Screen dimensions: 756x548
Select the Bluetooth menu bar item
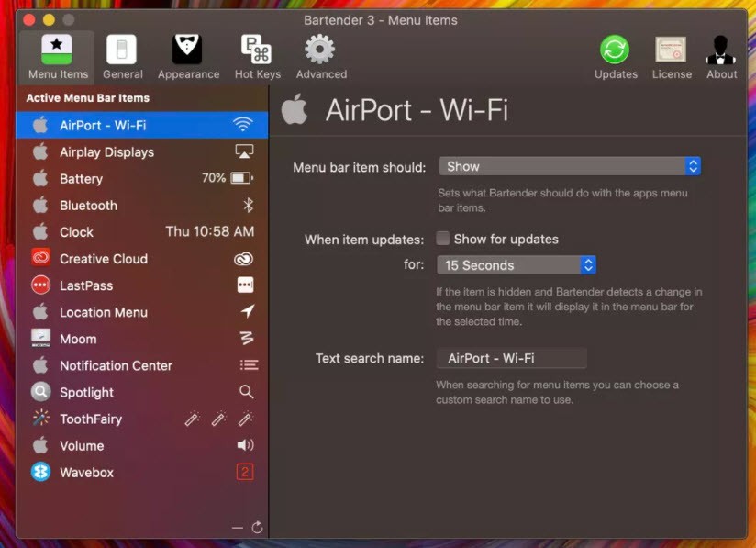[141, 206]
